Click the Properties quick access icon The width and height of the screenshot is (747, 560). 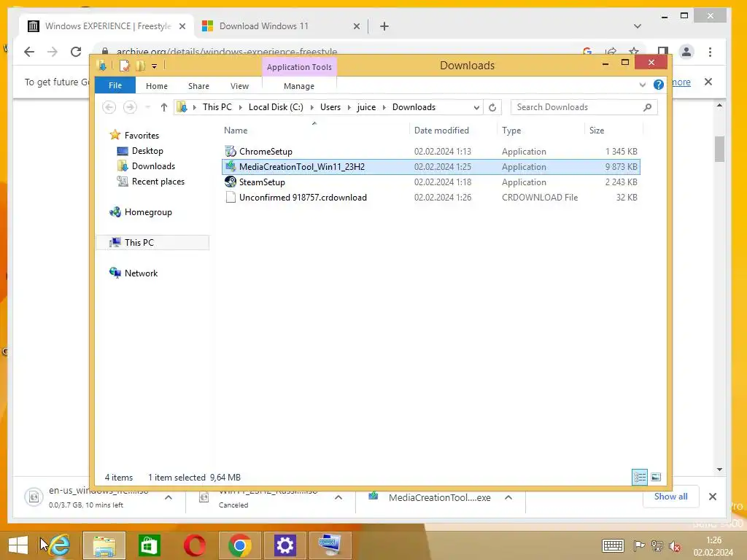pyautogui.click(x=124, y=66)
